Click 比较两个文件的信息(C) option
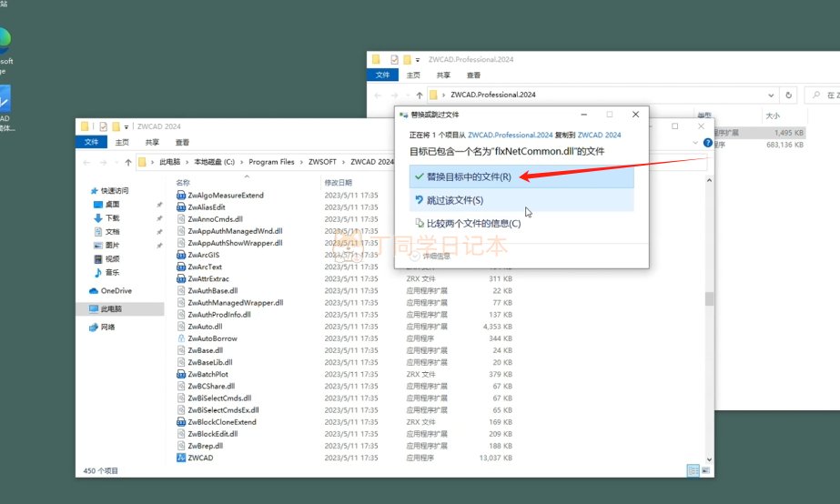The image size is (840, 504). [x=473, y=224]
